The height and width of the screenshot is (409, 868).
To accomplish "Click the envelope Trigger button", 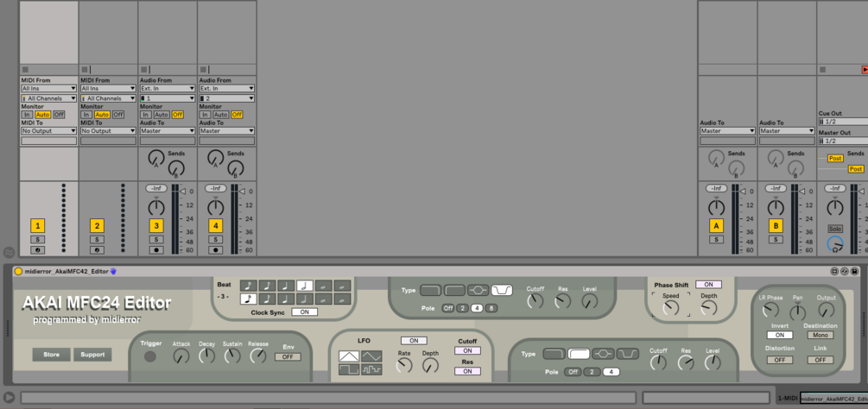I will pyautogui.click(x=150, y=357).
